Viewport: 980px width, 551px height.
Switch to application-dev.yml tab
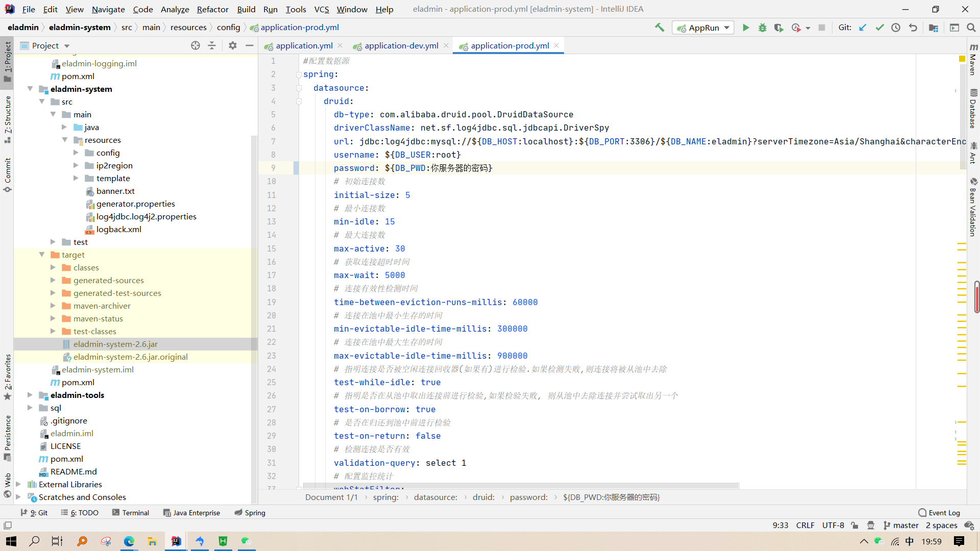401,45
